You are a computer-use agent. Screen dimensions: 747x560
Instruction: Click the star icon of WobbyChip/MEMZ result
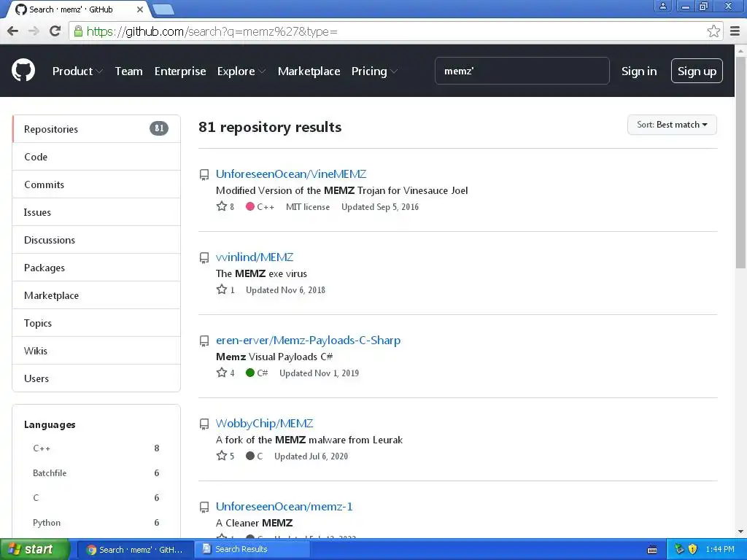(222, 456)
